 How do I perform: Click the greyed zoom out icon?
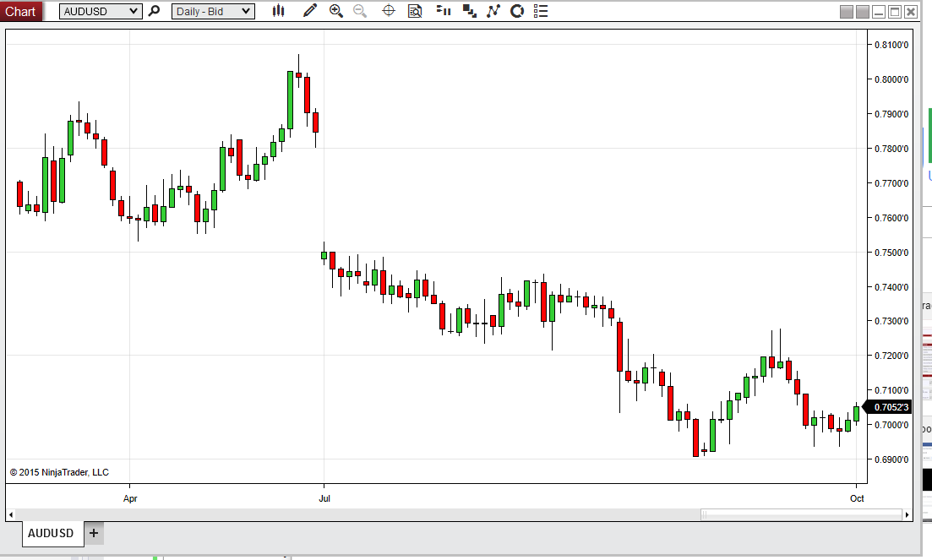360,11
